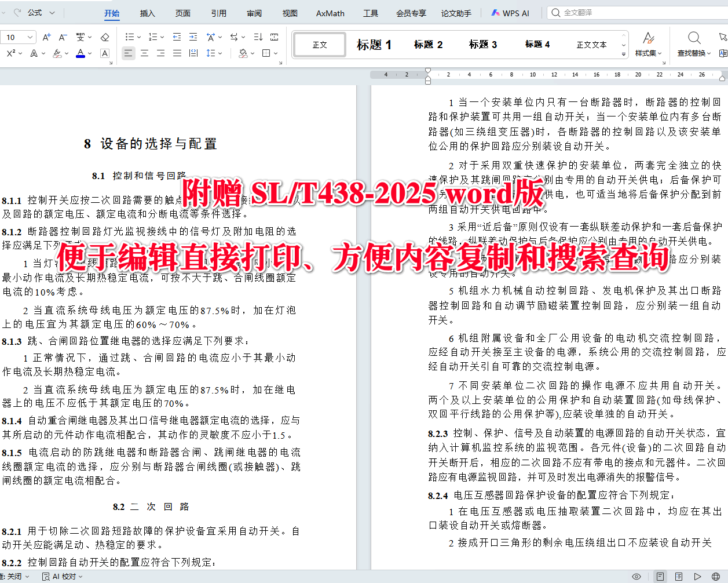The image size is (728, 583).
Task: Click the show paragraph marks ruler icon
Action: tap(275, 37)
